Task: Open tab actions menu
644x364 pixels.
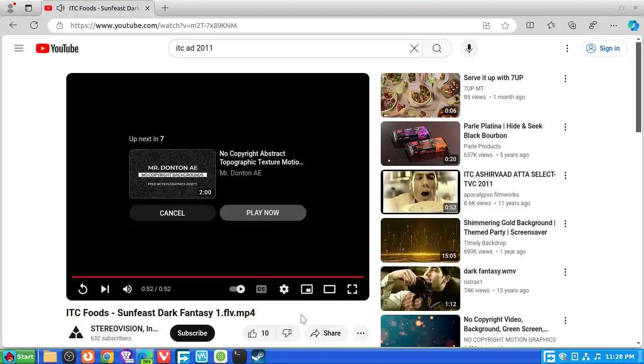Action: point(28,8)
